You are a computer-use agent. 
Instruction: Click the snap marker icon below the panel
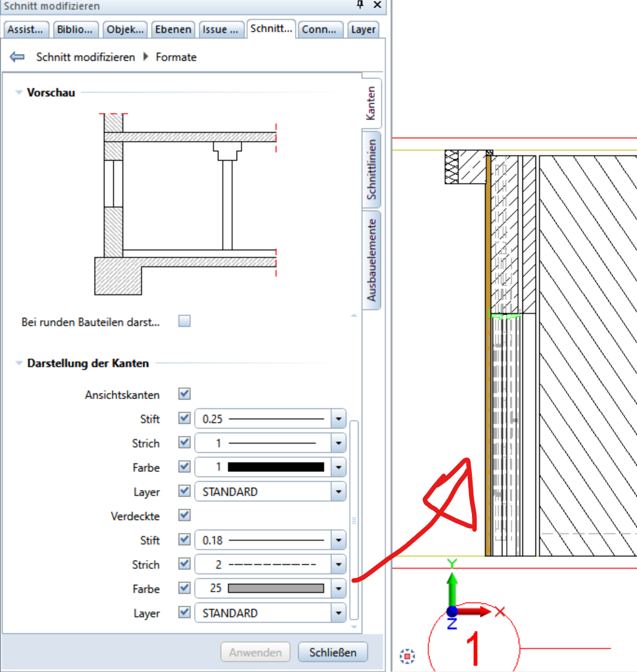407,655
